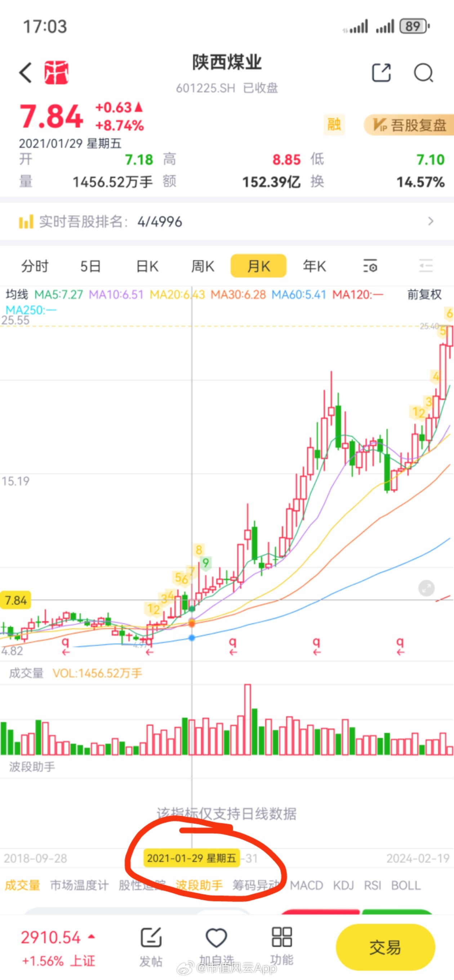Tap the red stock logo icon
The height and width of the screenshot is (980, 454).
(56, 72)
